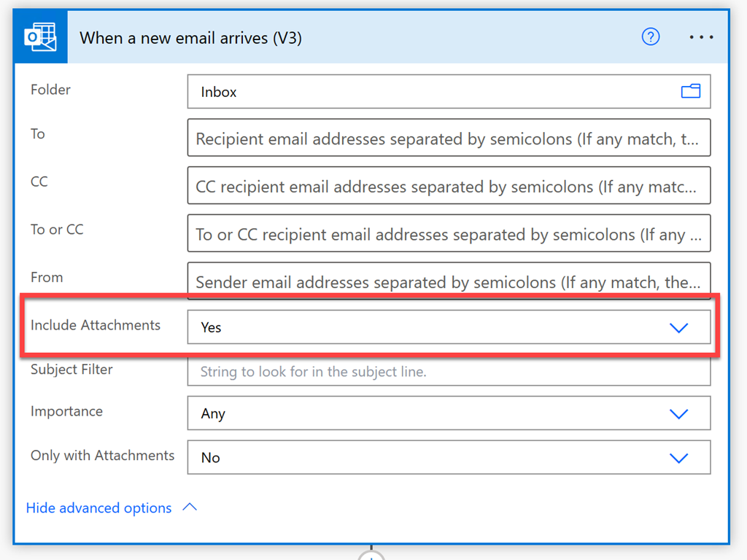The image size is (747, 560).
Task: Click the To or CC addresses field
Action: (x=449, y=234)
